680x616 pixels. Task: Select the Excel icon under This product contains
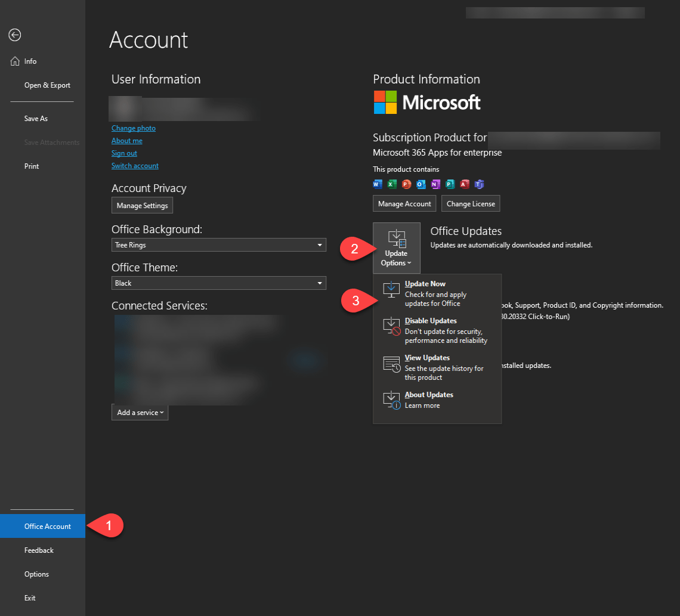(392, 184)
